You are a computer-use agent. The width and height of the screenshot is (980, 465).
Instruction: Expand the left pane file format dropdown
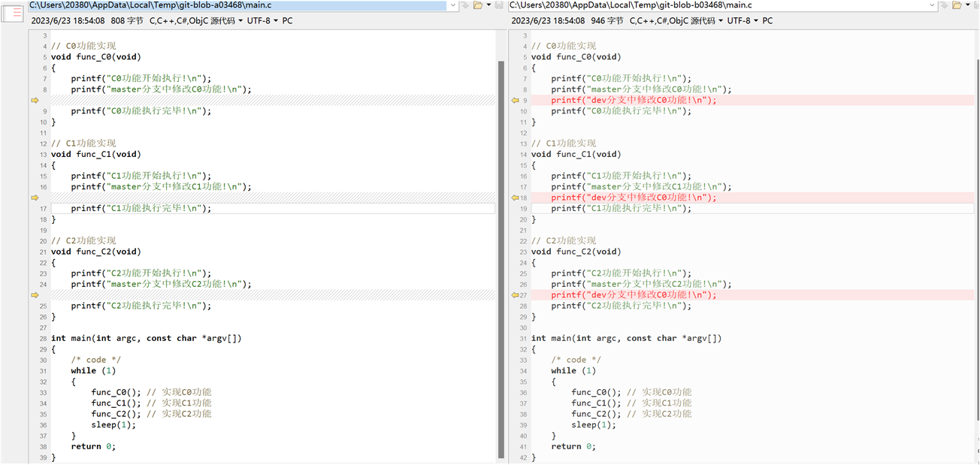coord(240,21)
